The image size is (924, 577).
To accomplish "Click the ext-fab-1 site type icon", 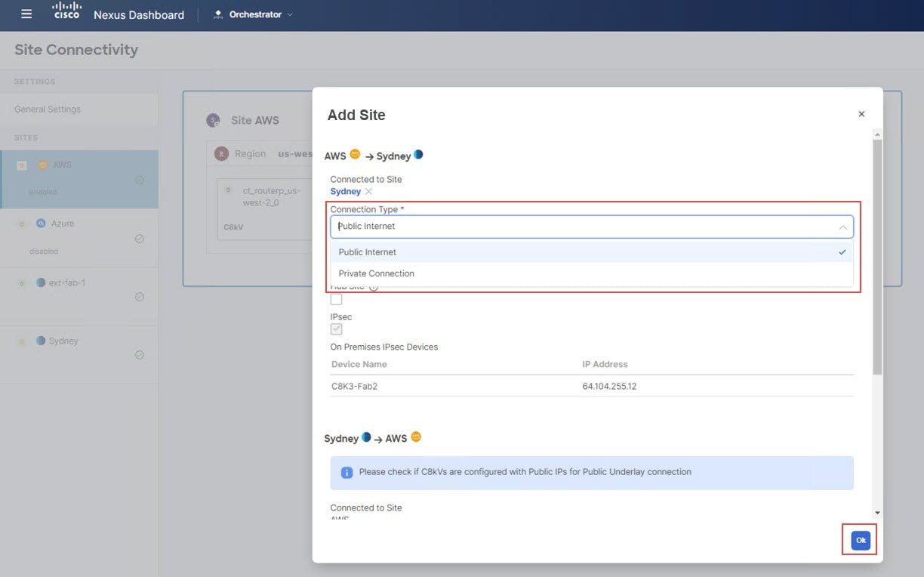I will 41,282.
